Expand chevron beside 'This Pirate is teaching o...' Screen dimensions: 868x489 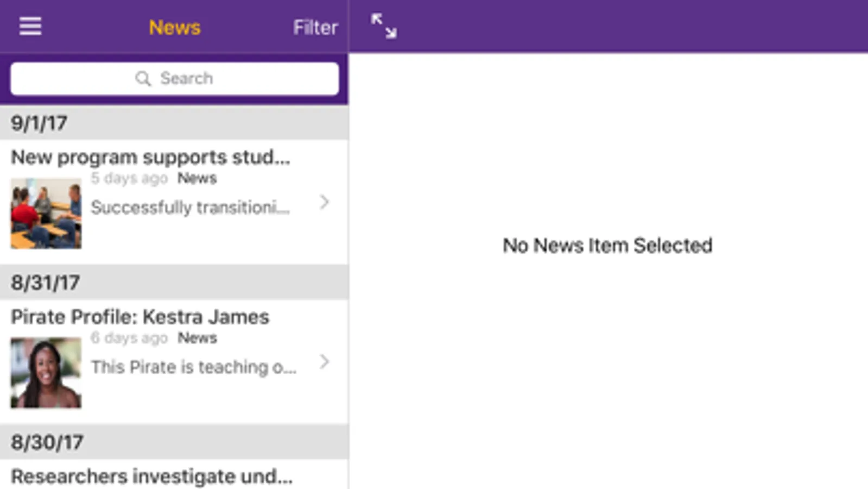pos(325,362)
